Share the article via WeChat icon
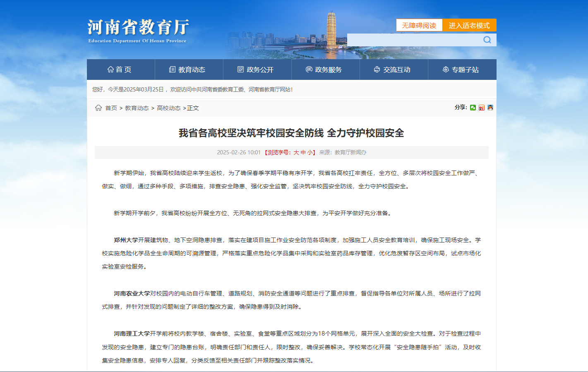The height and width of the screenshot is (372, 588). (x=473, y=108)
